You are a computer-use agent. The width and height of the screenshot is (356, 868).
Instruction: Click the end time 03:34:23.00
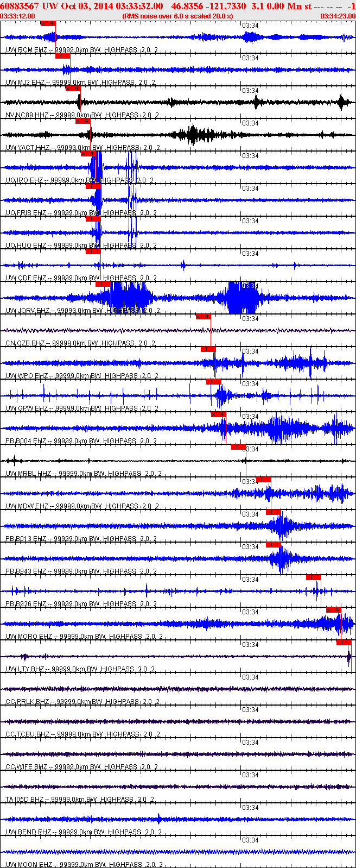point(338,16)
